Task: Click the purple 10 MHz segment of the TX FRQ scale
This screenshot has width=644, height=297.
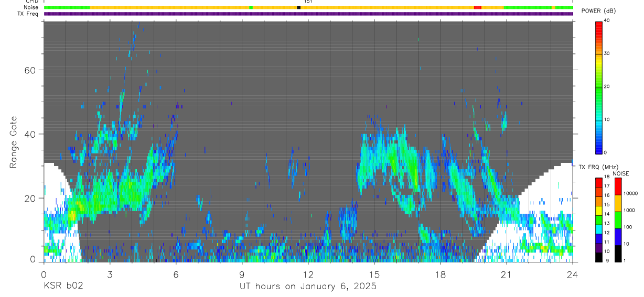Action: (598, 248)
